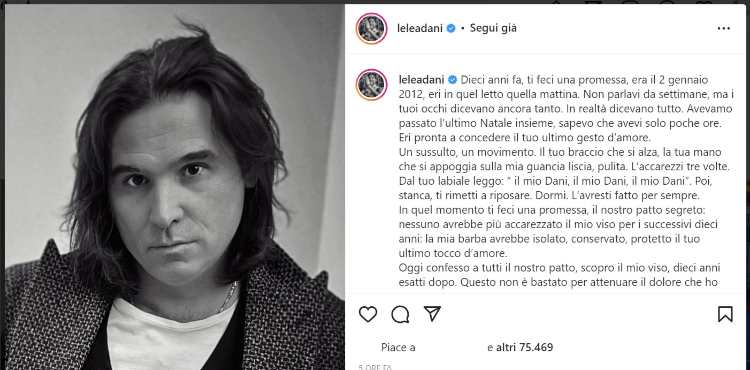Open comments via the speech bubble icon

click(400, 314)
